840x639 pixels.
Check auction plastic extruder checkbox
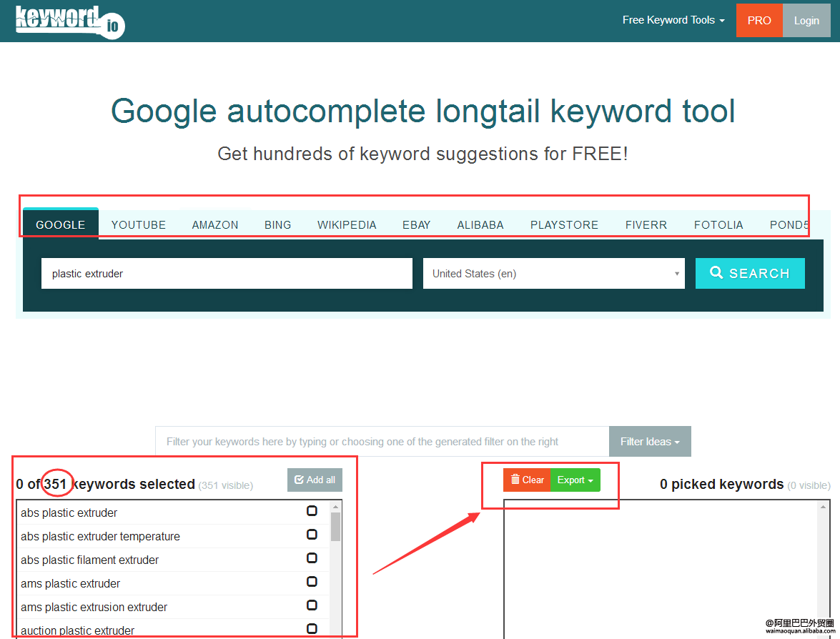pos(312,629)
